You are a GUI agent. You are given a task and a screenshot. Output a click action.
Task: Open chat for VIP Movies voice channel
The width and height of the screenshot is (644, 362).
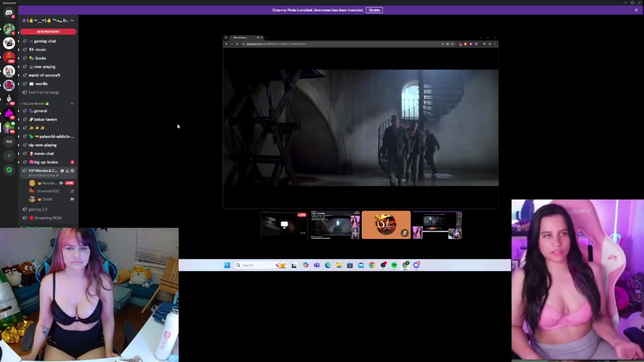point(62,171)
